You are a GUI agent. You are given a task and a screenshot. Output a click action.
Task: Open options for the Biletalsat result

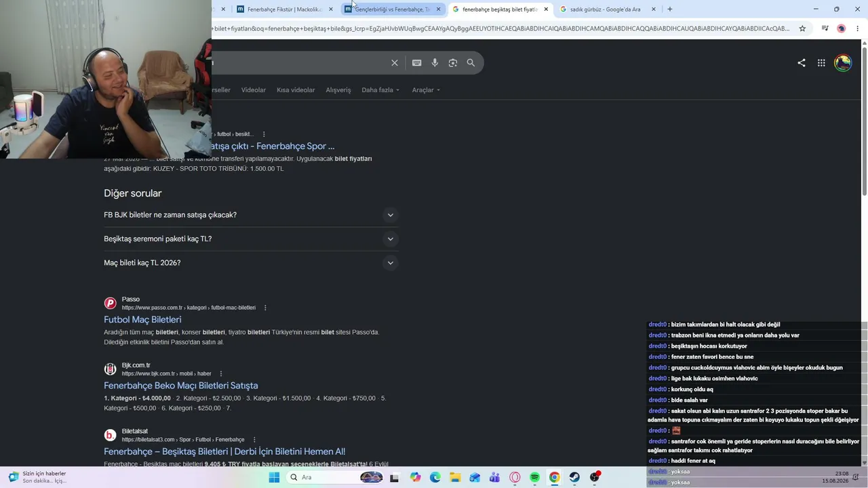pos(254,439)
